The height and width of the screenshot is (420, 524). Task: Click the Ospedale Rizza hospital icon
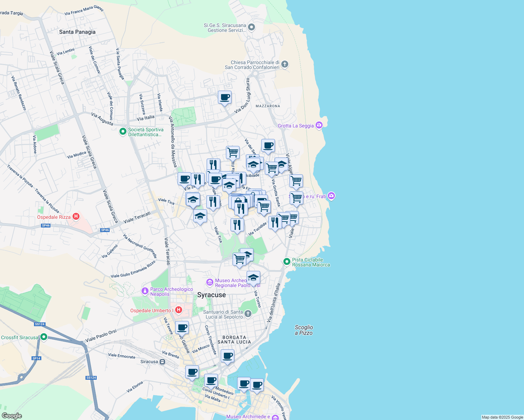76,217
